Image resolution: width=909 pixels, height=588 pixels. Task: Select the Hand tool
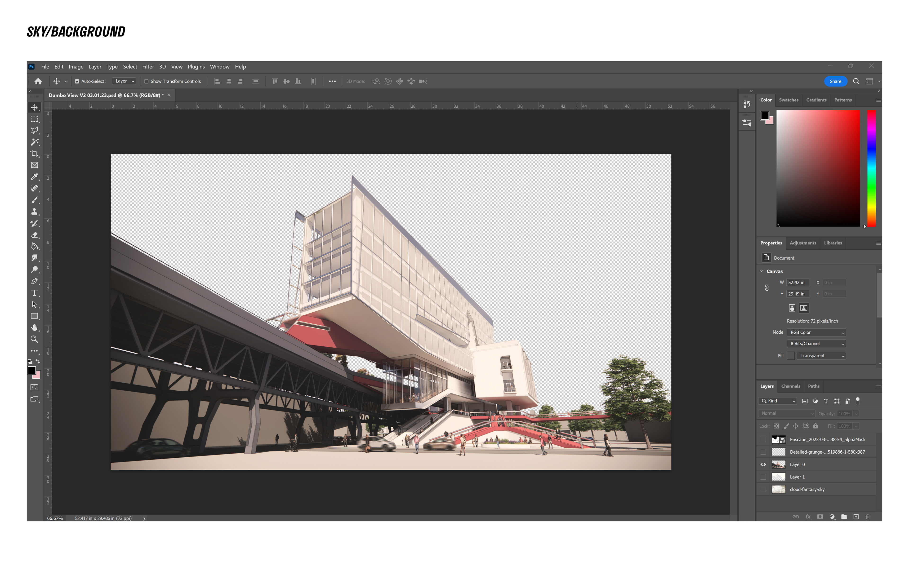[x=34, y=327]
